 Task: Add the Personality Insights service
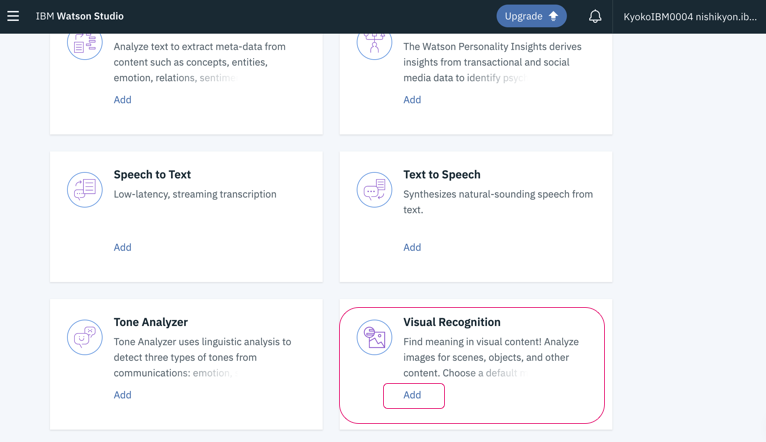tap(412, 100)
